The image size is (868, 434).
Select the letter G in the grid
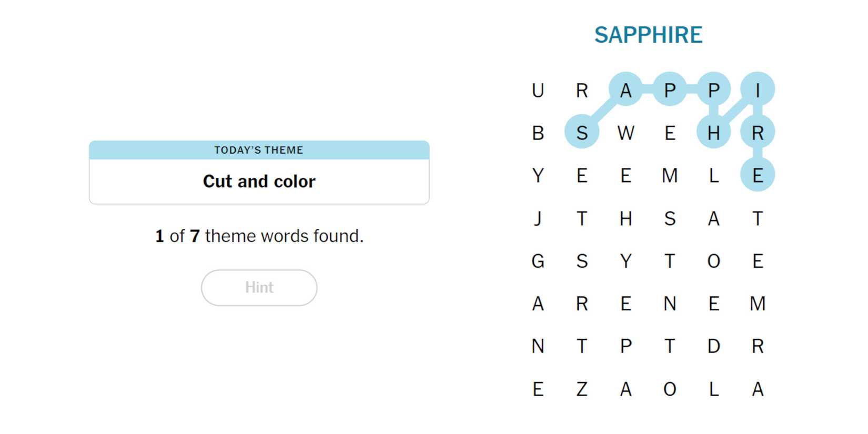(538, 261)
